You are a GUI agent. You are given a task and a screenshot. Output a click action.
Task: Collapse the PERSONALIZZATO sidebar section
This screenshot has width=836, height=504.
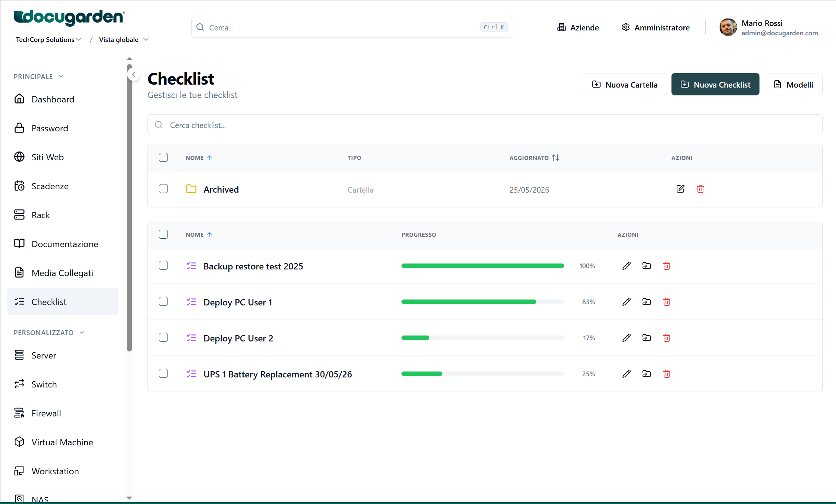(x=49, y=333)
